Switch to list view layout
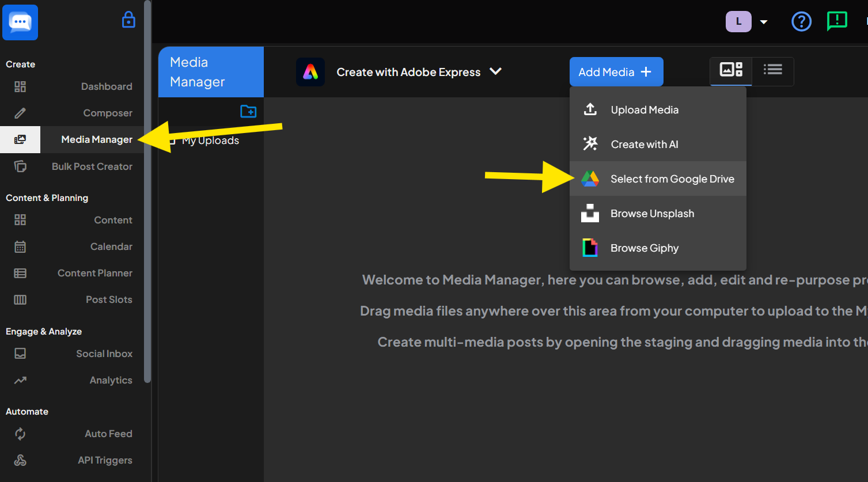 tap(772, 70)
